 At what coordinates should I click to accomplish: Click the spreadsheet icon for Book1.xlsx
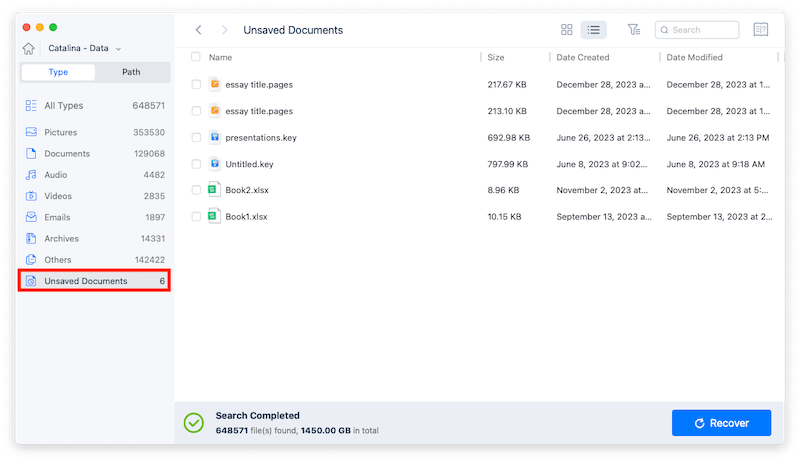[214, 216]
